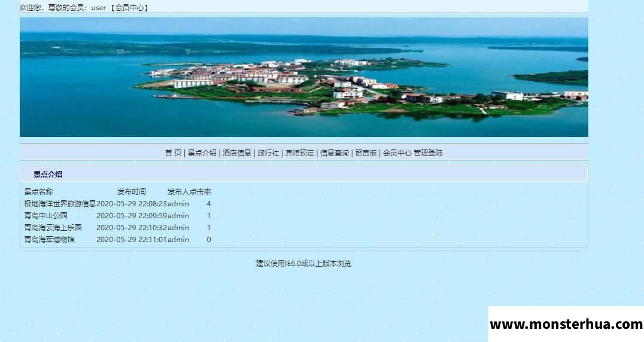Open 宾馆预定 navigation item
Image resolution: width=644 pixels, height=342 pixels.
pyautogui.click(x=299, y=153)
